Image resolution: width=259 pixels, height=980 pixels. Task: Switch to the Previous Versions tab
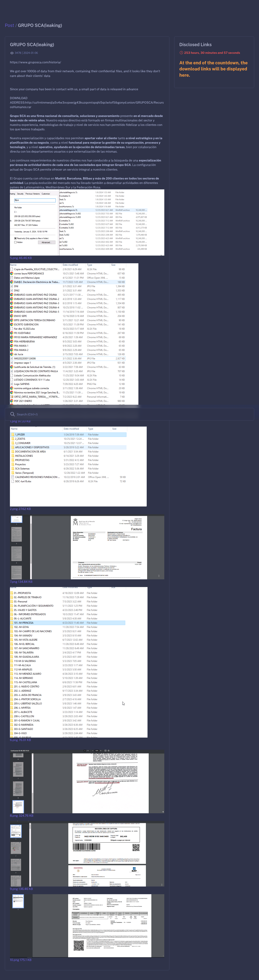32,194
